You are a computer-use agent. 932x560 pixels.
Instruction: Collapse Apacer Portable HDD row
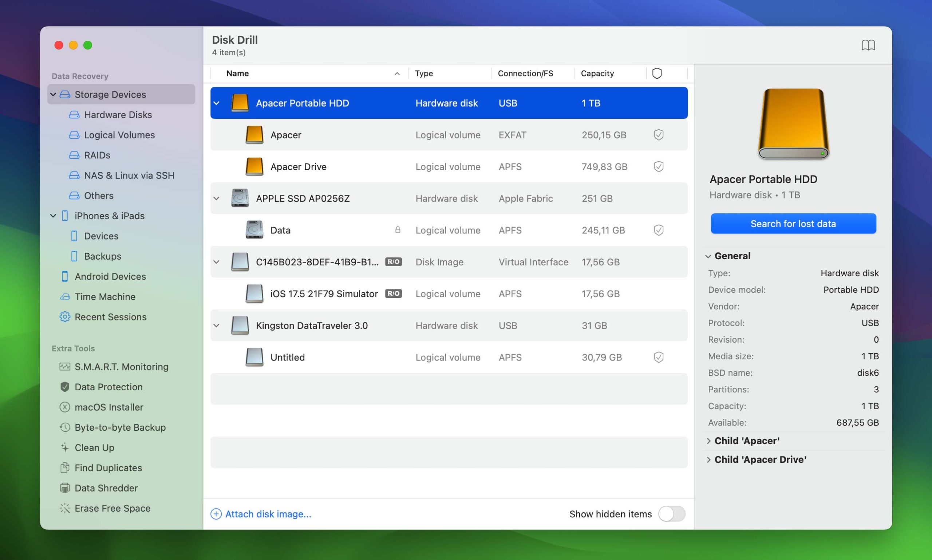(x=217, y=103)
